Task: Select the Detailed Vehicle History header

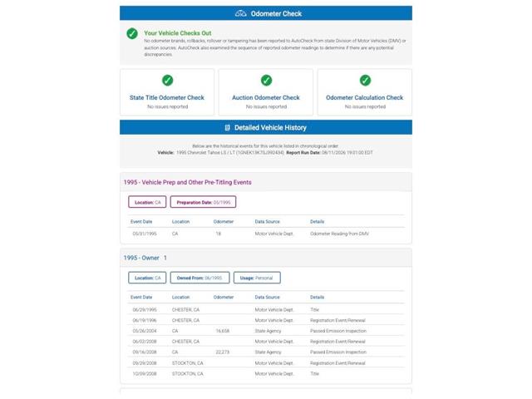Action: 266,127
